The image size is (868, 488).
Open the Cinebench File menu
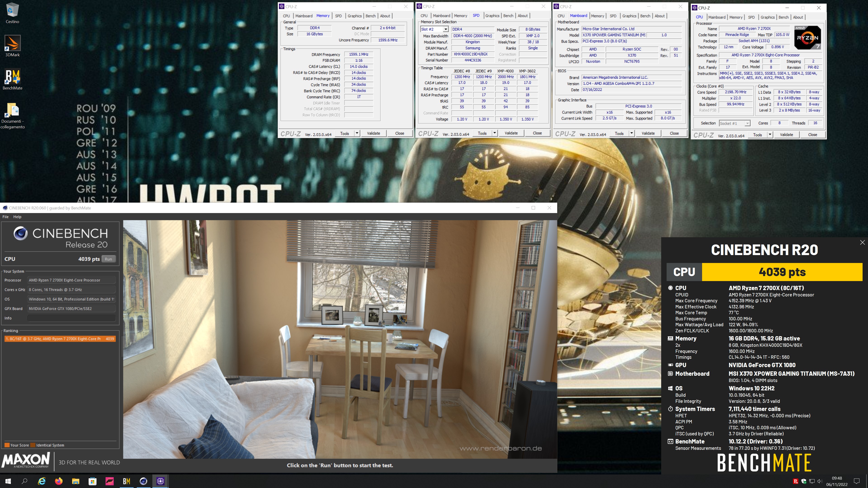pos(5,217)
